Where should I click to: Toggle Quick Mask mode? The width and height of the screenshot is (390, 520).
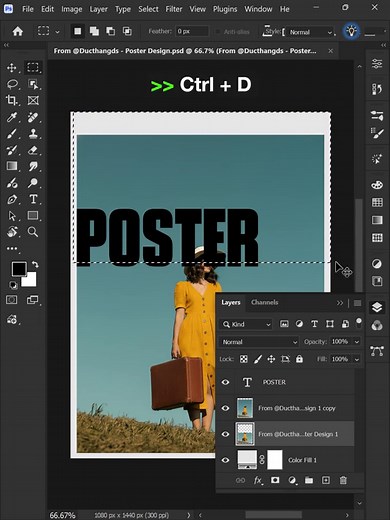(x=12, y=300)
